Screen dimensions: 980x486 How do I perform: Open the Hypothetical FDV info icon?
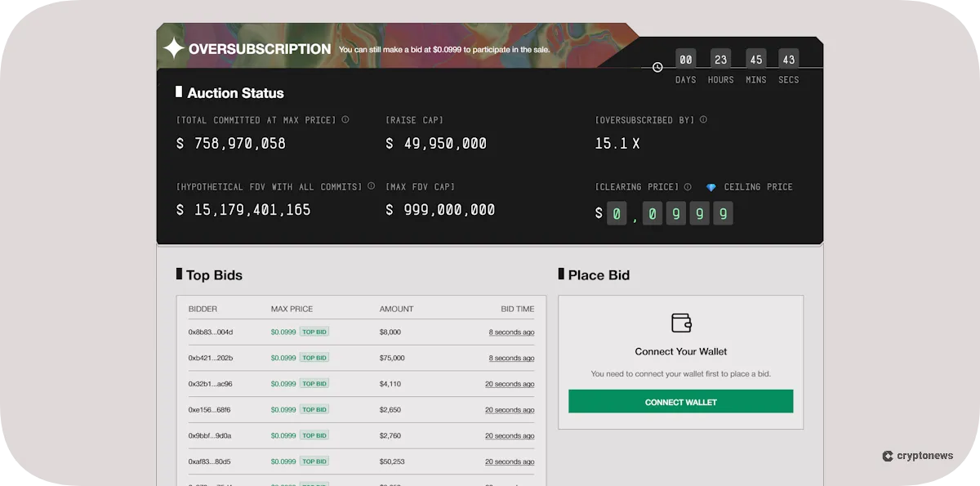tap(372, 186)
